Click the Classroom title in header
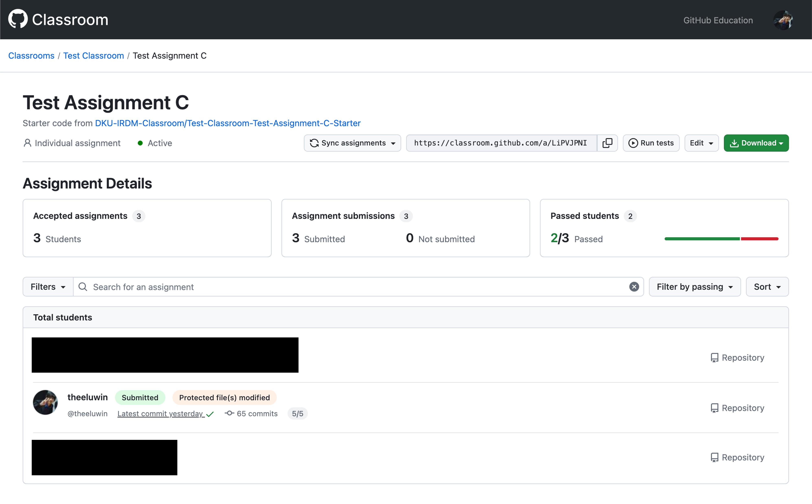The width and height of the screenshot is (812, 504). pyautogui.click(x=70, y=20)
